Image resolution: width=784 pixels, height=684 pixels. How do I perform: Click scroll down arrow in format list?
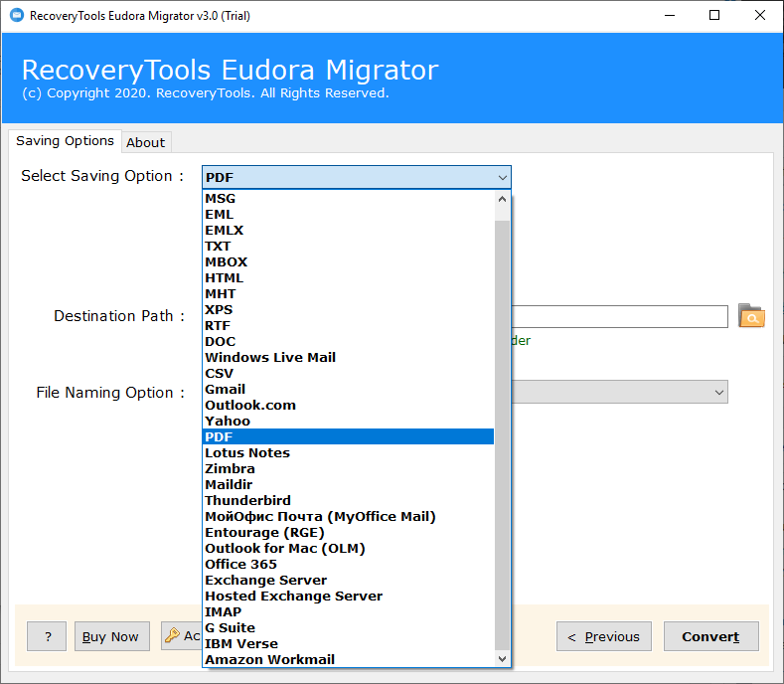(503, 659)
